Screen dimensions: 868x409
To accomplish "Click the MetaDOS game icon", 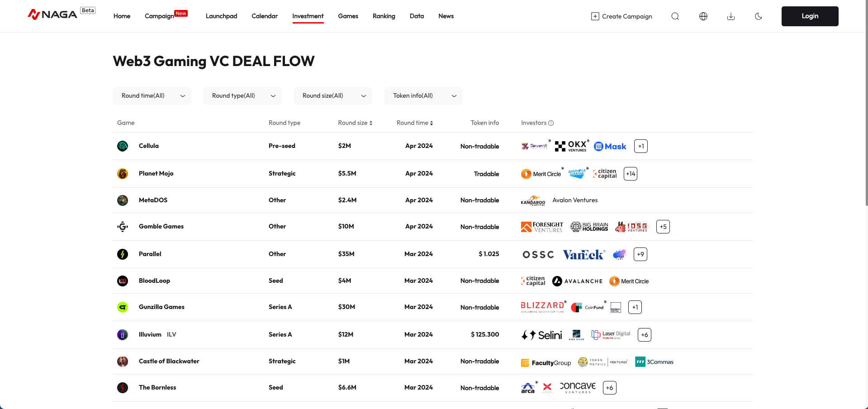I will [x=123, y=200].
